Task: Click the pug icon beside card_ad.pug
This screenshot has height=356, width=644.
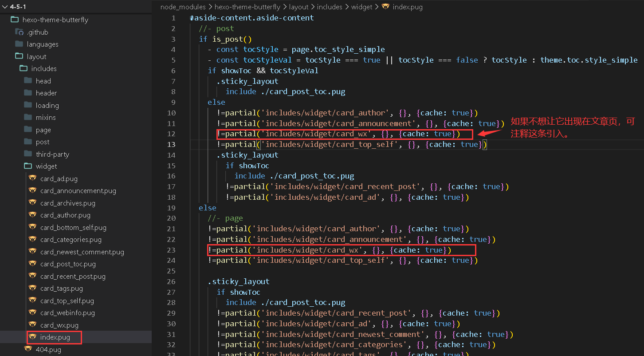Action: (x=32, y=178)
